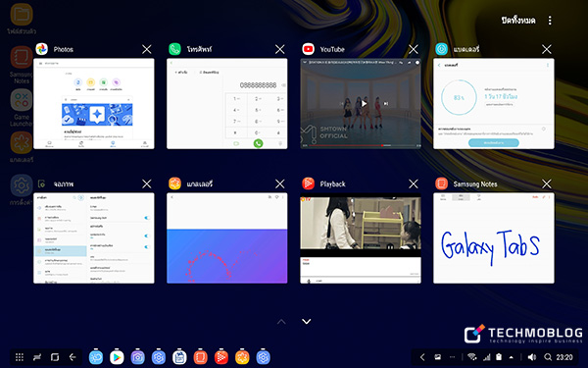Screen dimensions: 588x368
Task: Dismiss the แบตเตอรี่ battery card
Action: pos(547,49)
